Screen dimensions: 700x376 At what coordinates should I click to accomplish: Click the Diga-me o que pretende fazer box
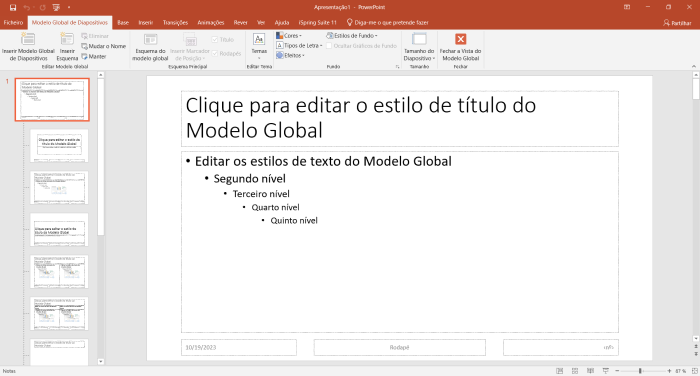click(x=388, y=22)
